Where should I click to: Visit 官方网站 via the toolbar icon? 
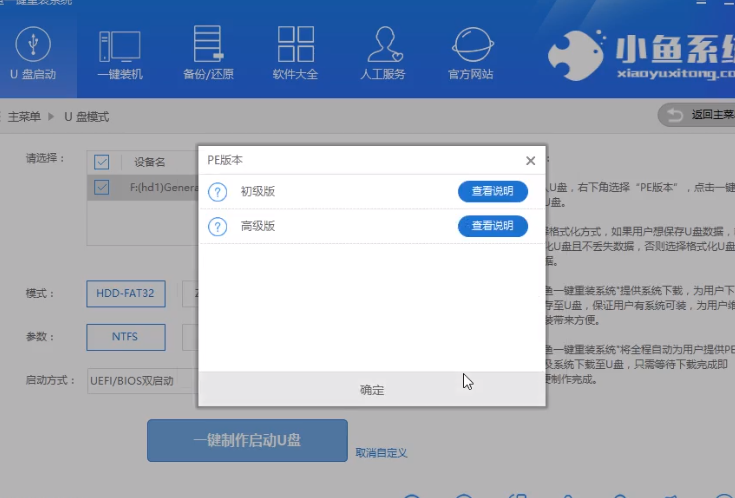tap(470, 47)
